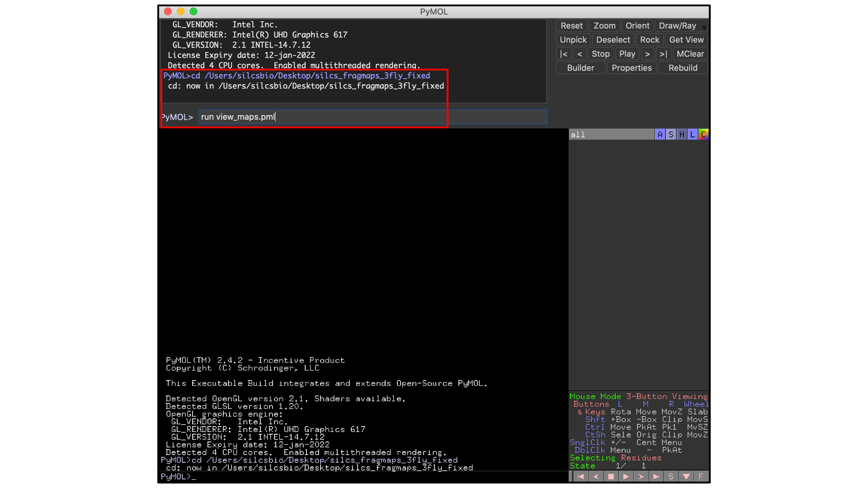868x488 pixels.
Task: Click the Get View button
Action: coord(686,40)
